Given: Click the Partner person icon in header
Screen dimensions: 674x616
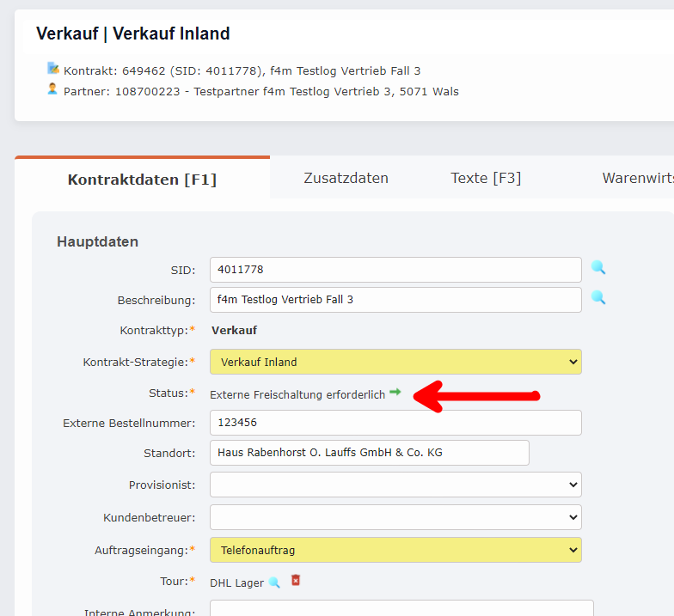Looking at the screenshot, I should point(53,89).
